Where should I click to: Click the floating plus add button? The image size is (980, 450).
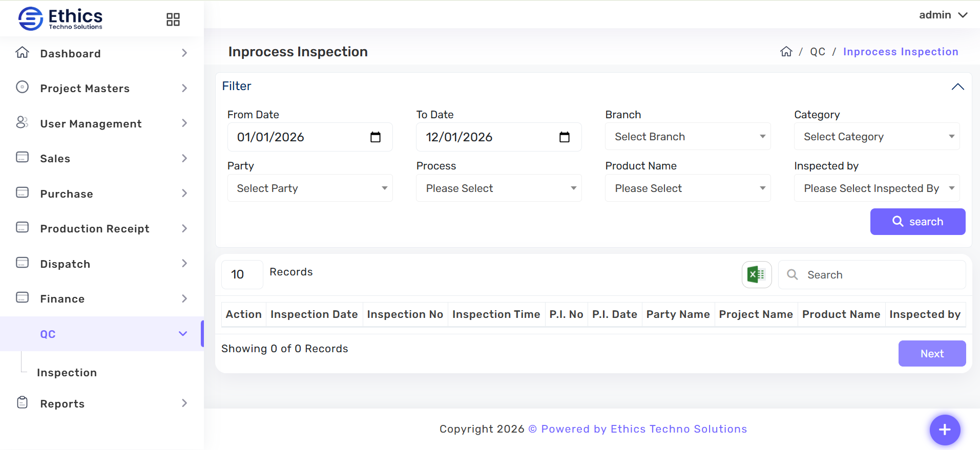(945, 430)
